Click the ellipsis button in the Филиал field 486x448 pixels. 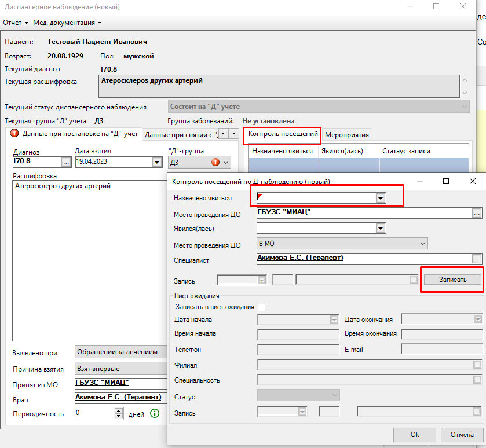point(477,365)
